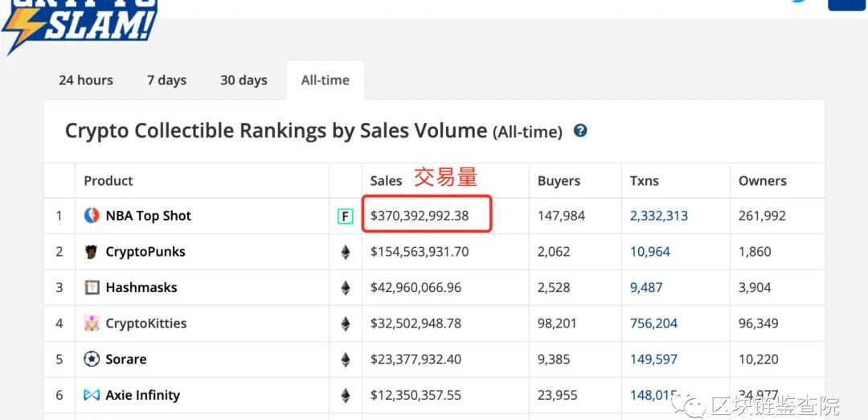This screenshot has height=420, width=868.
Task: Click the Ethereum icon in Sorare row
Action: (x=346, y=360)
